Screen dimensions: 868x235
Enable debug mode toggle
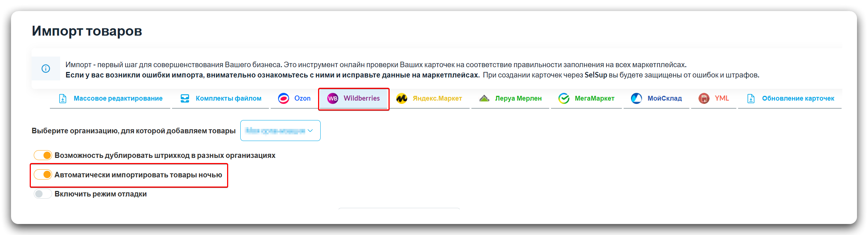[43, 194]
